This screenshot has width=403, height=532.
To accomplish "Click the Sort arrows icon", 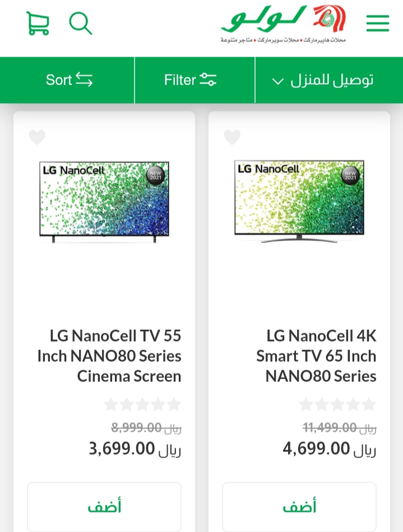I will tap(84, 80).
